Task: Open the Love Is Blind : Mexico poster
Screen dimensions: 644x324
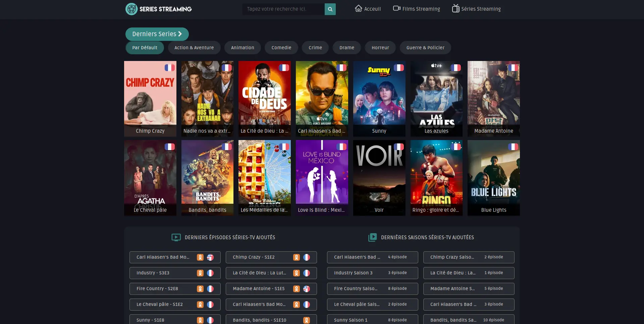Action: pos(322,178)
